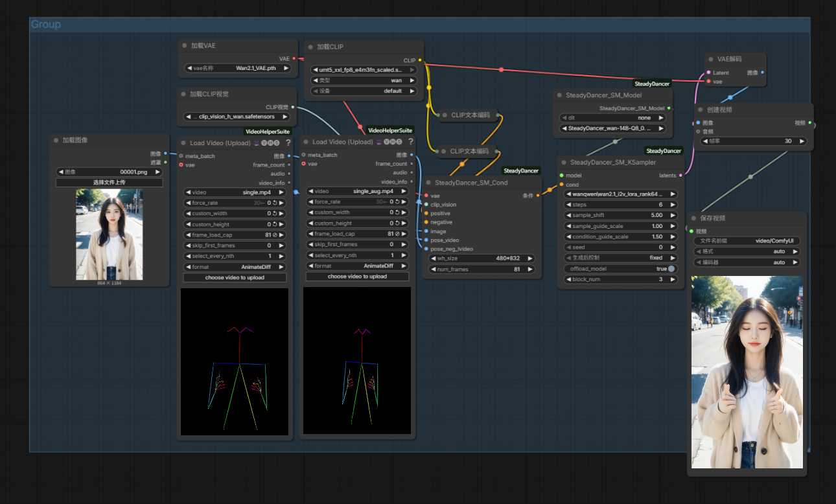Reset force_rate in the single.mp4 video node
This screenshot has width=836, height=504.
pyautogui.click(x=275, y=203)
